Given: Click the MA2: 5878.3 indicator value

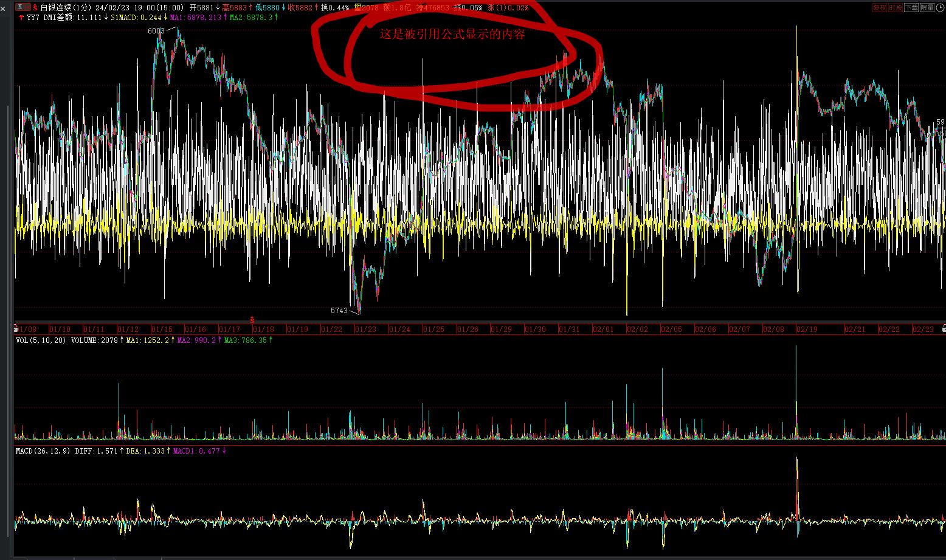Looking at the screenshot, I should click(251, 18).
